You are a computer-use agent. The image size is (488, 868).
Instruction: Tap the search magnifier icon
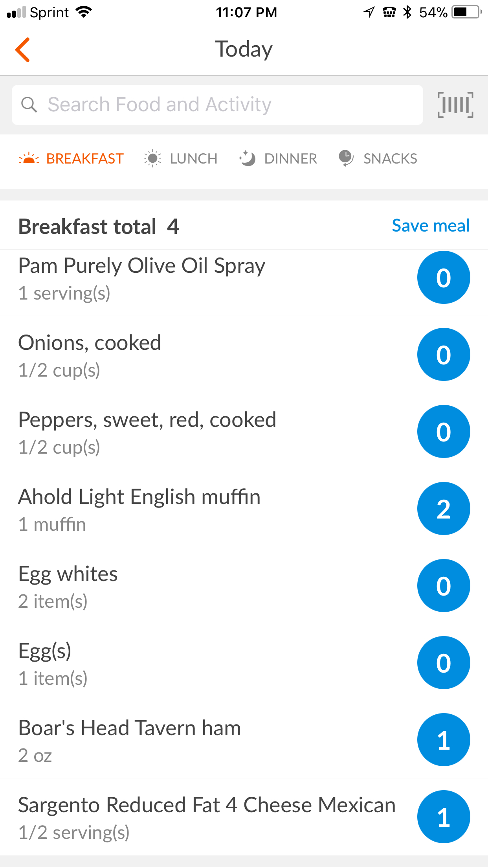tap(29, 105)
